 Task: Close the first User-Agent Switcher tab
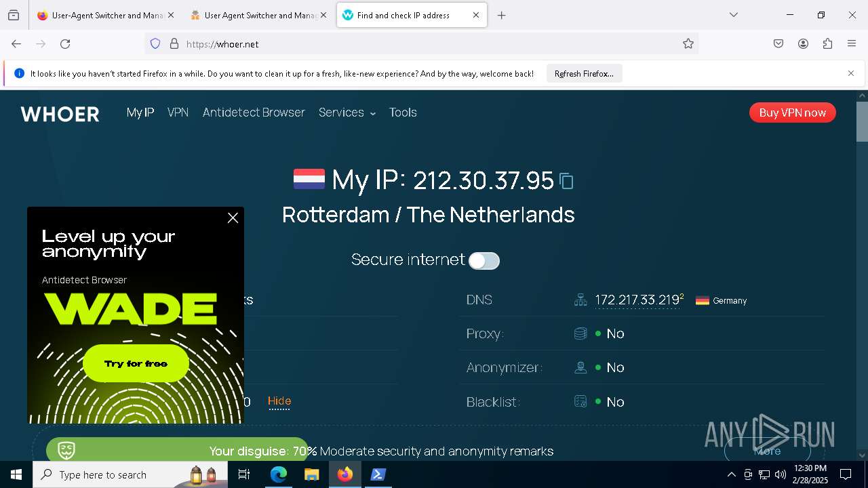[x=170, y=15]
